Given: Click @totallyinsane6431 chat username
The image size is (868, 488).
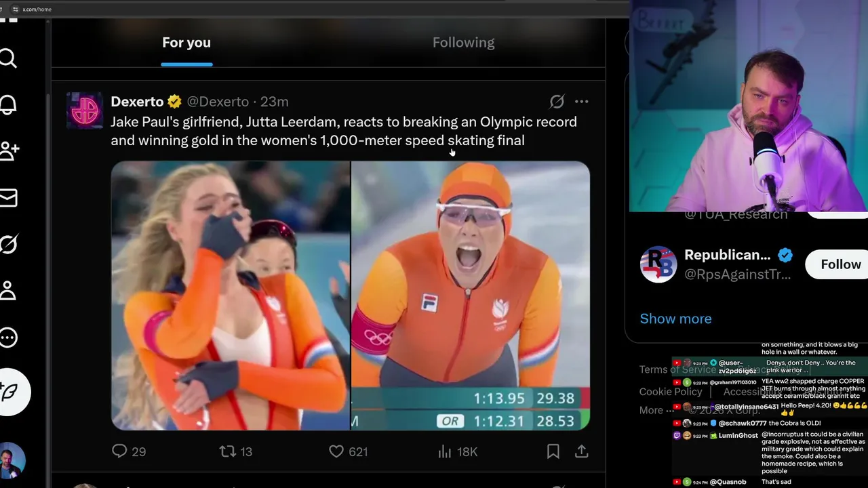Looking at the screenshot, I should click(x=746, y=407).
